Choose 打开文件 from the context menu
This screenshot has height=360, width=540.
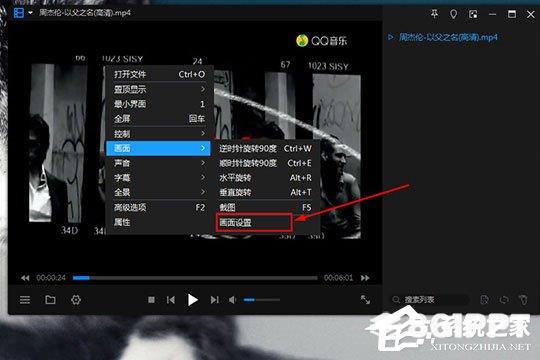pos(158,74)
